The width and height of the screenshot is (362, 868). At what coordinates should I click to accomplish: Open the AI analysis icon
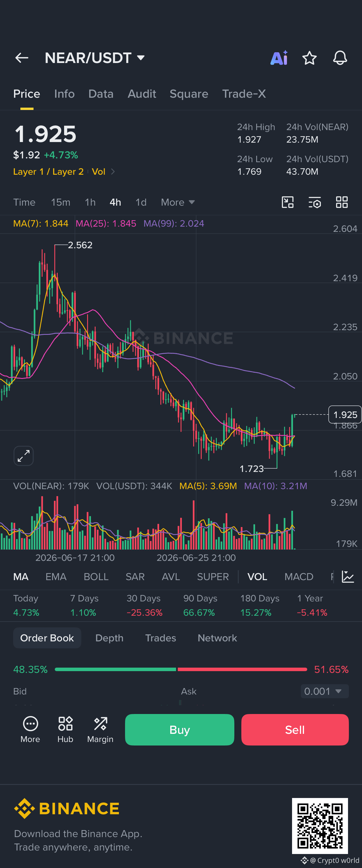[279, 58]
